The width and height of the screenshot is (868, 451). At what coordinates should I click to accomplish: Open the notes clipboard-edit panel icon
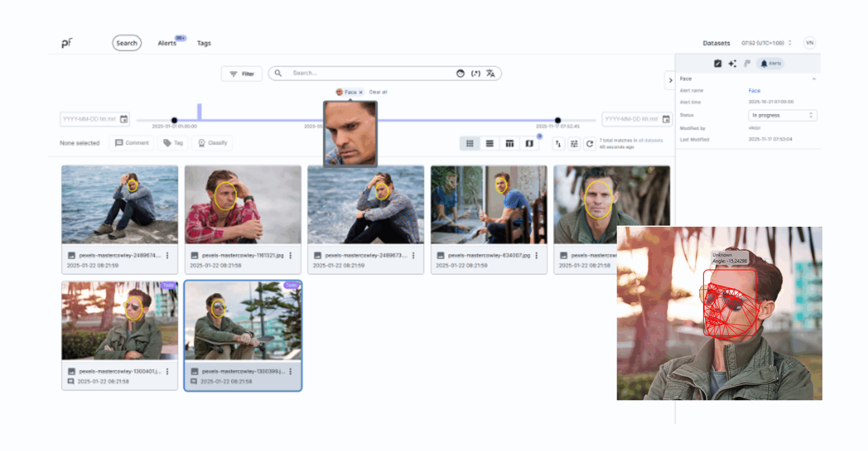click(x=717, y=63)
